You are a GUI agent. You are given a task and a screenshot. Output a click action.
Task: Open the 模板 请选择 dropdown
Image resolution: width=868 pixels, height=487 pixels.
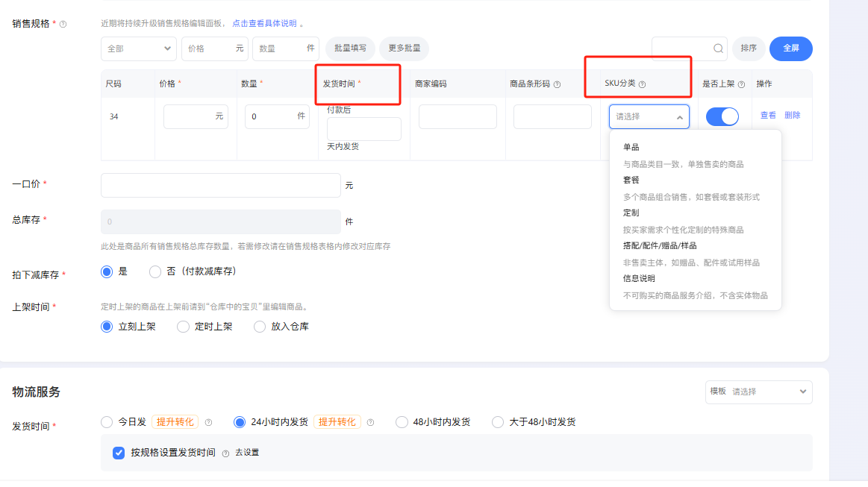tap(759, 392)
